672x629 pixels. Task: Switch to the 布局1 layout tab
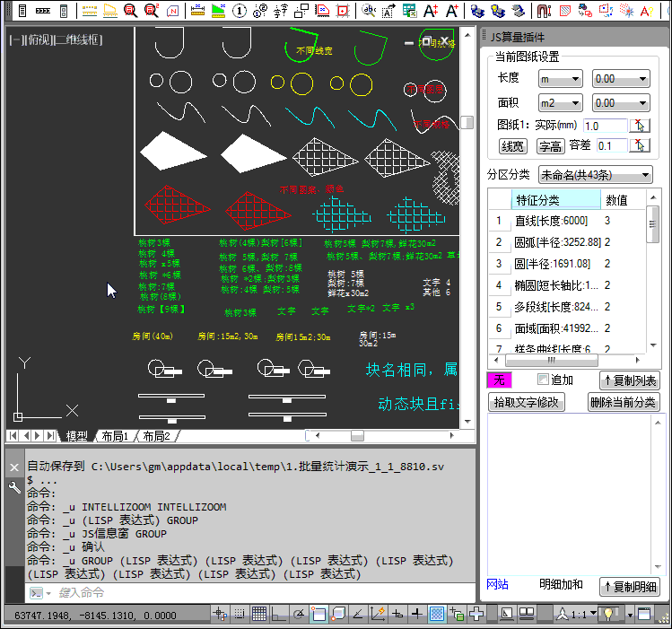[x=114, y=436]
